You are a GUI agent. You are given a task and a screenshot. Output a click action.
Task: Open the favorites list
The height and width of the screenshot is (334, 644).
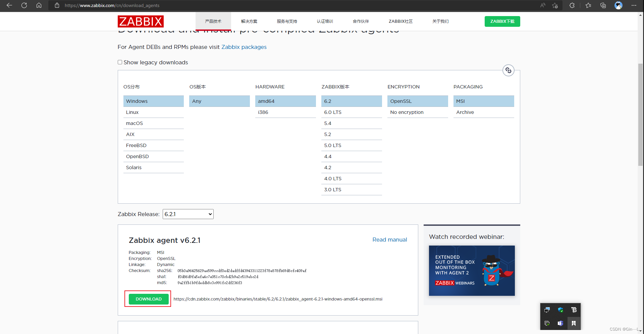[x=588, y=5]
